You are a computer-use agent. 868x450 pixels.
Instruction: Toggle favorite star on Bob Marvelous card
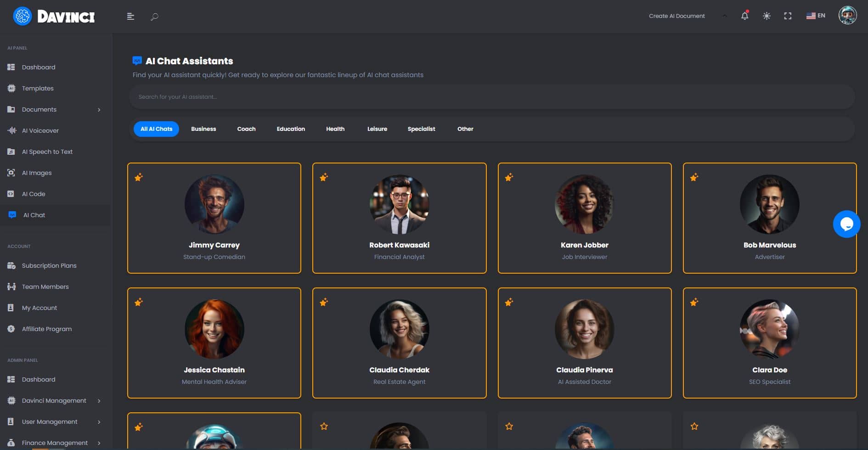[694, 177]
